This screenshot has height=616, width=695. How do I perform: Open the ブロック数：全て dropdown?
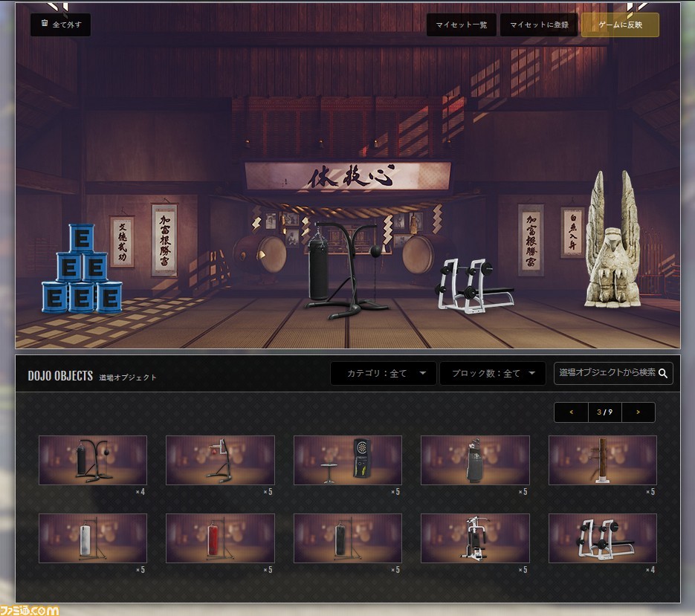pos(492,373)
